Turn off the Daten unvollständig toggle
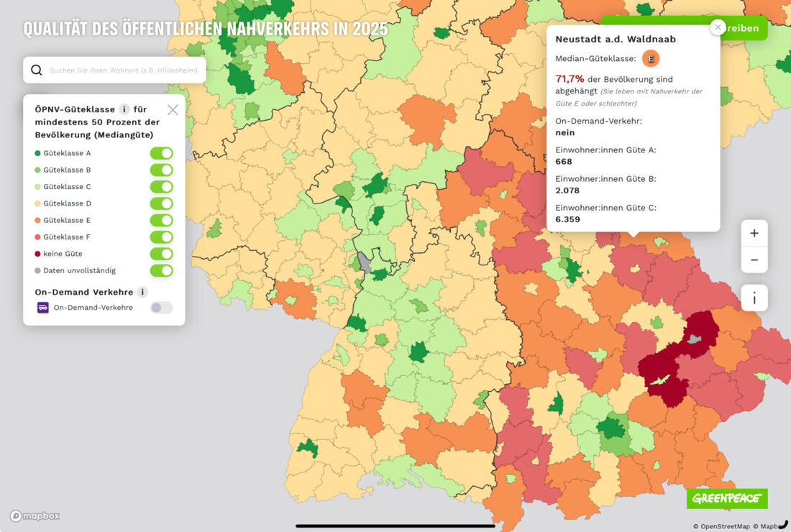 tap(161, 270)
